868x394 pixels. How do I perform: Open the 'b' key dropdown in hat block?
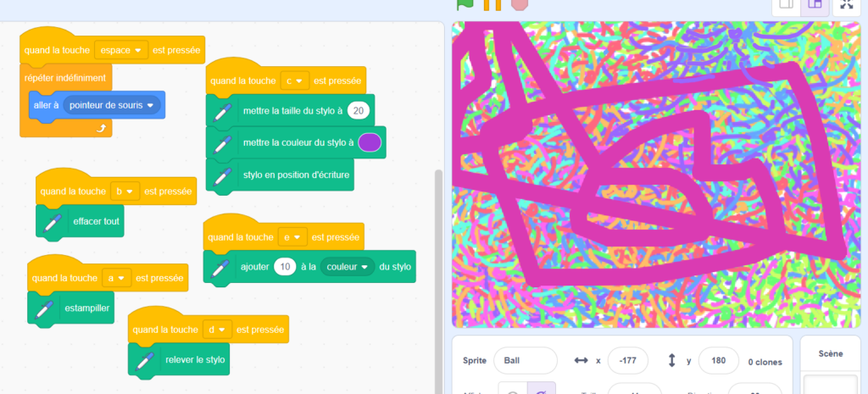tap(125, 191)
